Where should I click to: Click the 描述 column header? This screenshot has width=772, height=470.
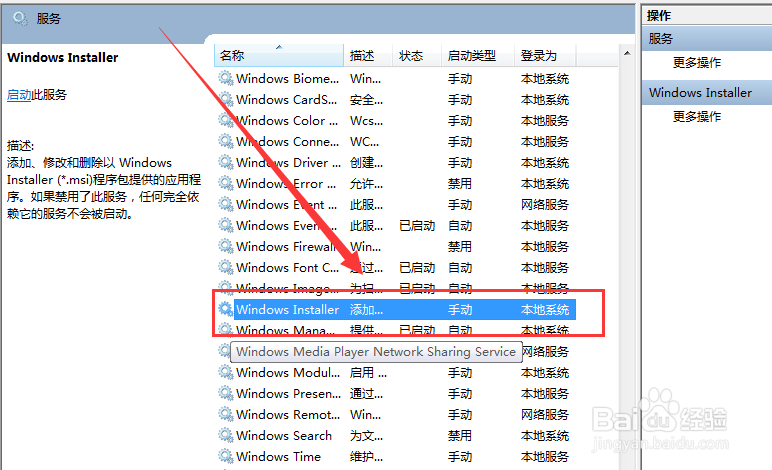368,55
